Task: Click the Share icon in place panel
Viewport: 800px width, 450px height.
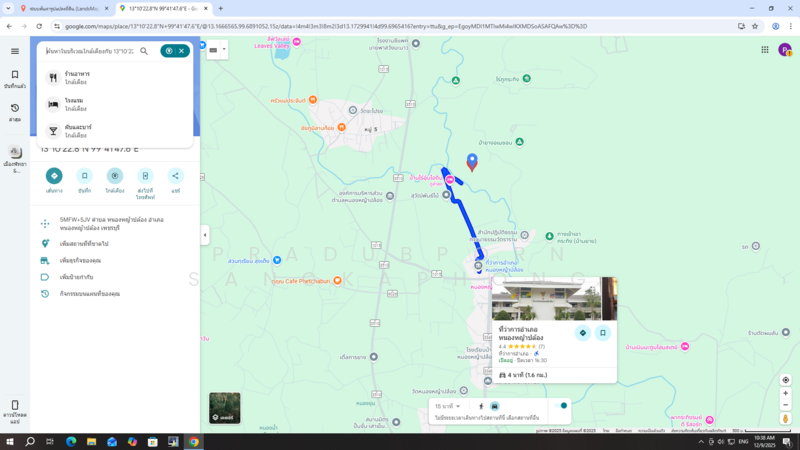Action: (x=176, y=176)
